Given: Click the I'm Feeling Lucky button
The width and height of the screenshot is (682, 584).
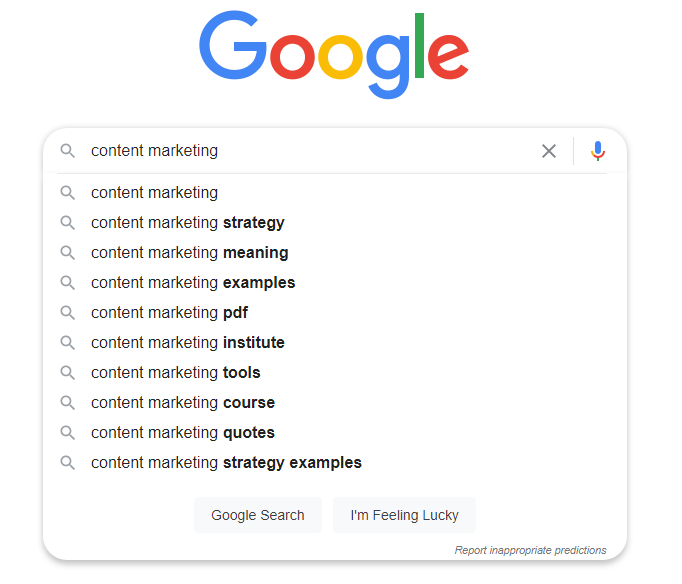Looking at the screenshot, I should pos(405,515).
